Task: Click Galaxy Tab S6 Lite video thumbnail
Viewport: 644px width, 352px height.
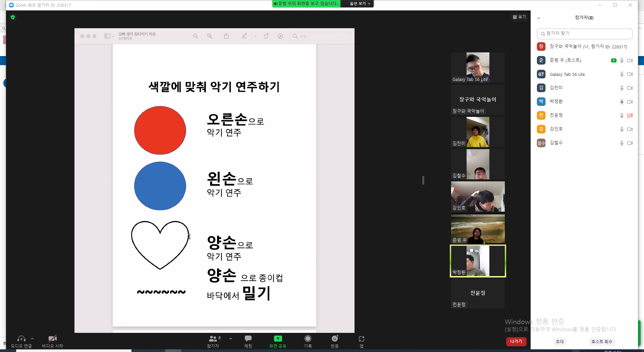Action: tap(478, 67)
